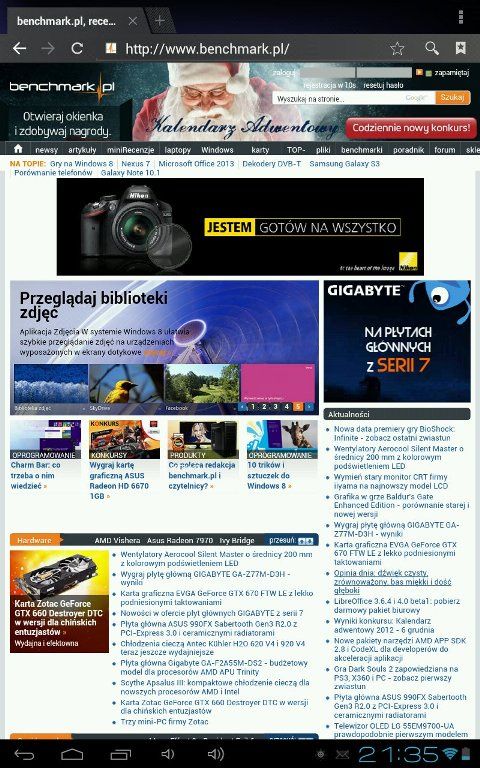Screen dimensions: 480x768
Task: Open the Samsung Galaxy S3 topic link
Action: [344, 164]
